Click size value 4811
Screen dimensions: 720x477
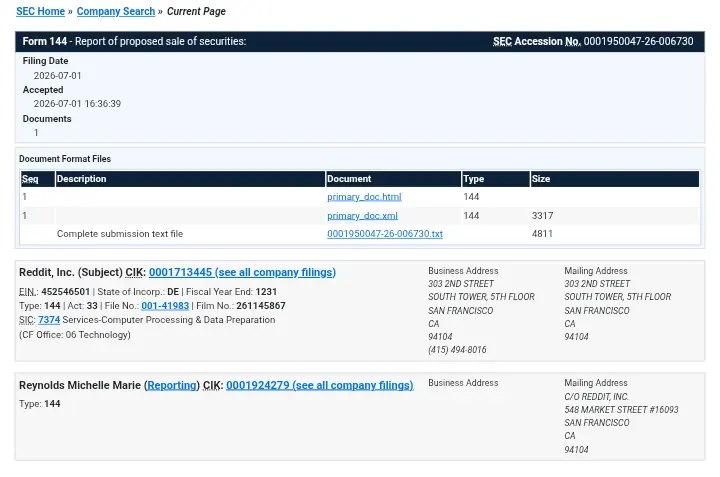coord(542,234)
